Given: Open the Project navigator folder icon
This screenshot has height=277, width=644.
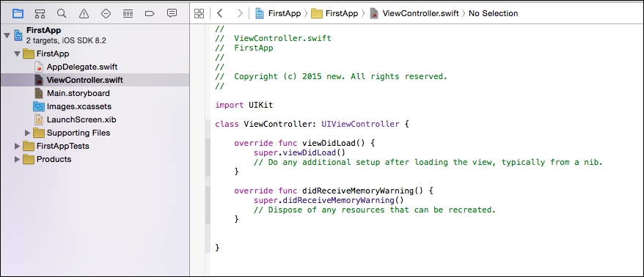Looking at the screenshot, I should coord(18,13).
